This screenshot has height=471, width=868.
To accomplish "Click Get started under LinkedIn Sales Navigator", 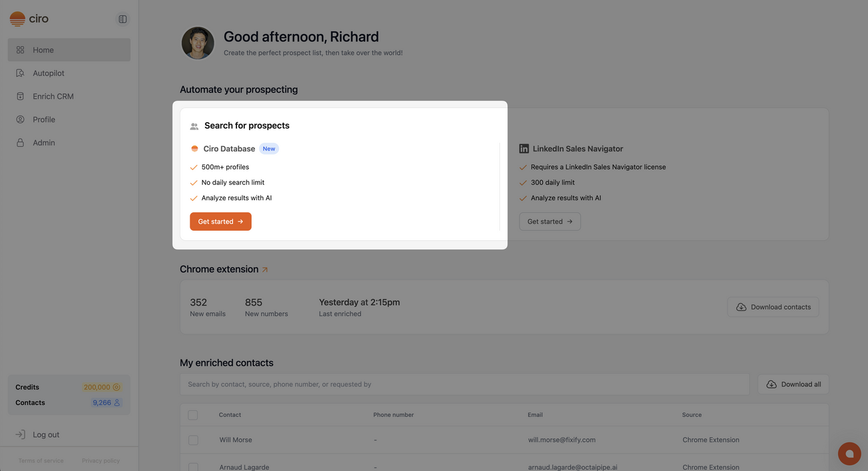I will (550, 221).
